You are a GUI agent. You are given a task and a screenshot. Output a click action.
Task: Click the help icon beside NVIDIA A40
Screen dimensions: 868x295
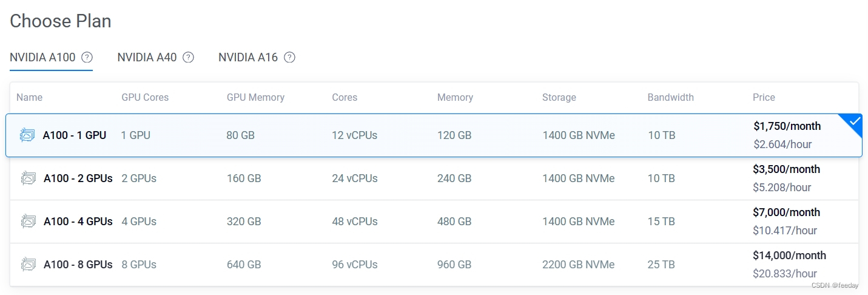(189, 58)
